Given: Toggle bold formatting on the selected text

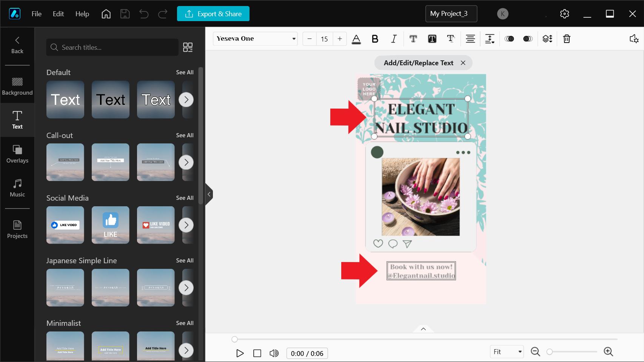Looking at the screenshot, I should tap(375, 39).
